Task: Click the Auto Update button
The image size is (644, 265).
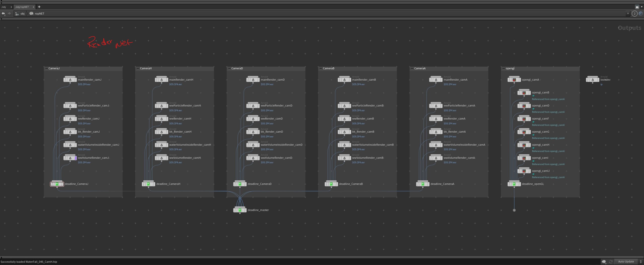Action: (x=626, y=261)
